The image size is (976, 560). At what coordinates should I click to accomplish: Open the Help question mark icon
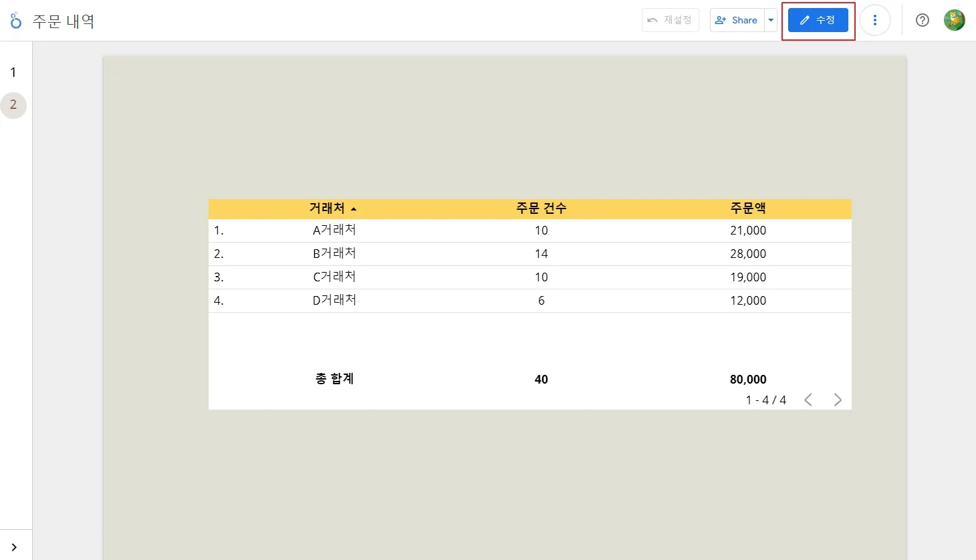click(923, 20)
